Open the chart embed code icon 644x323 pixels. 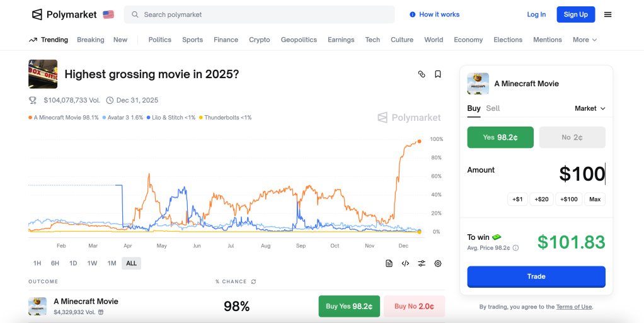pos(405,263)
